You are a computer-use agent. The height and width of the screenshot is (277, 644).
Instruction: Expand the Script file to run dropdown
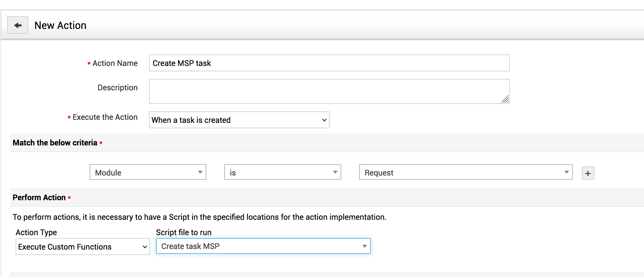263,246
